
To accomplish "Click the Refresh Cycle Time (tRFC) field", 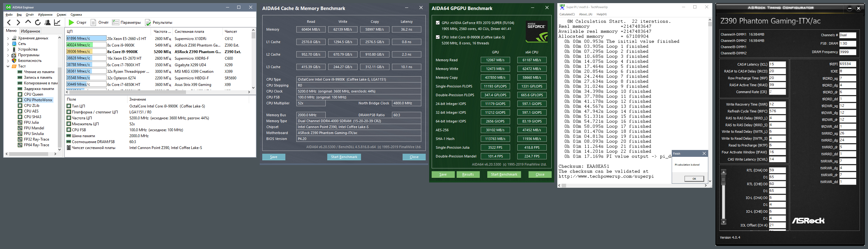I will (x=778, y=111).
